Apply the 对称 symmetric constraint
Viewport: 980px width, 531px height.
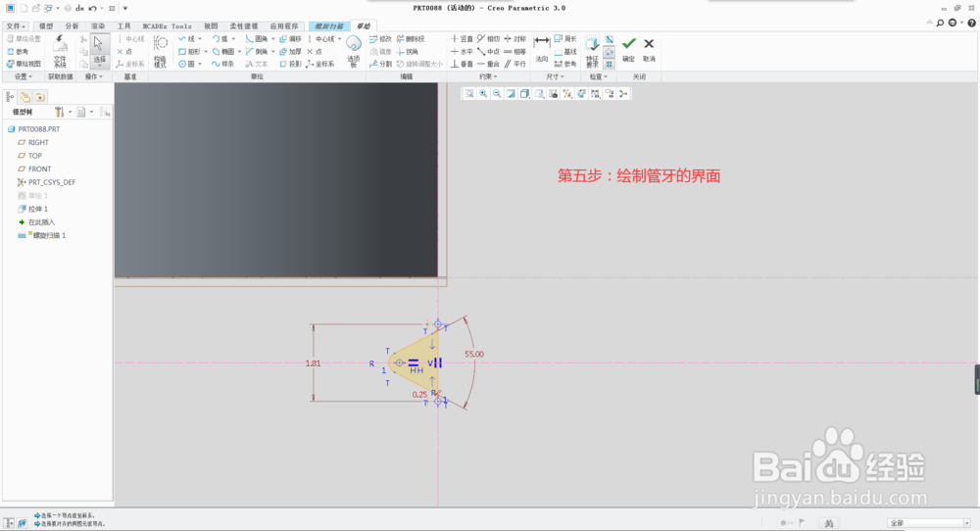515,39
